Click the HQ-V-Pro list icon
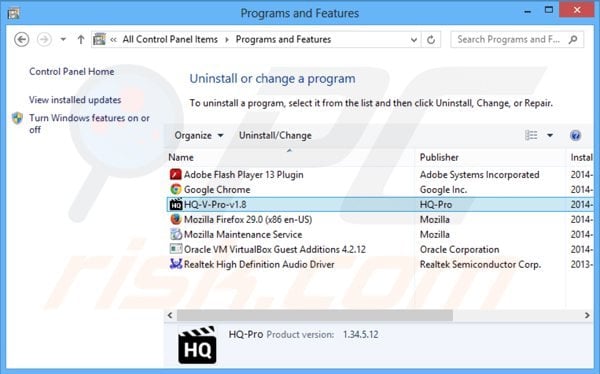This screenshot has height=374, width=600. pyautogui.click(x=176, y=204)
